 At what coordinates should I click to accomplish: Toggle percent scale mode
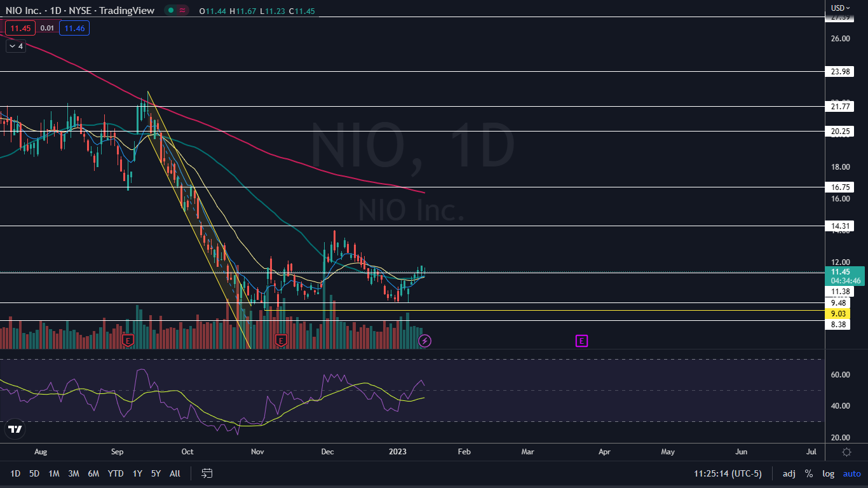pos(809,473)
